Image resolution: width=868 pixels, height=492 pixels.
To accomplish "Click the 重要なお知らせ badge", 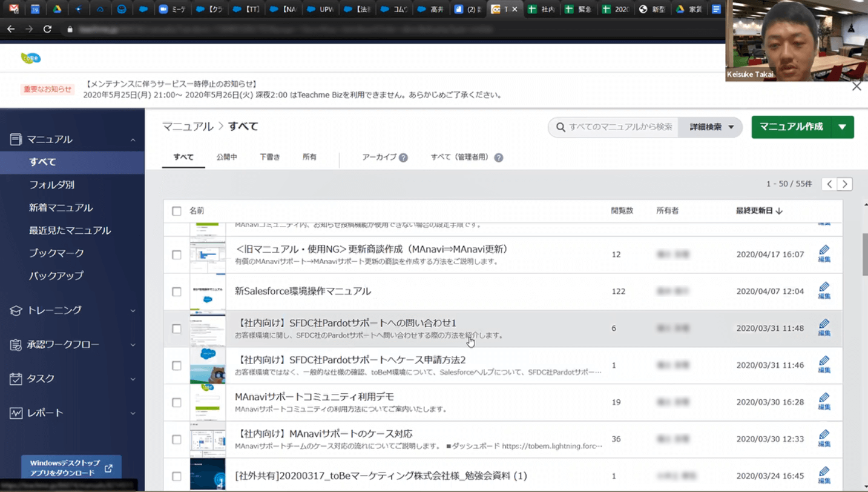I will point(48,89).
